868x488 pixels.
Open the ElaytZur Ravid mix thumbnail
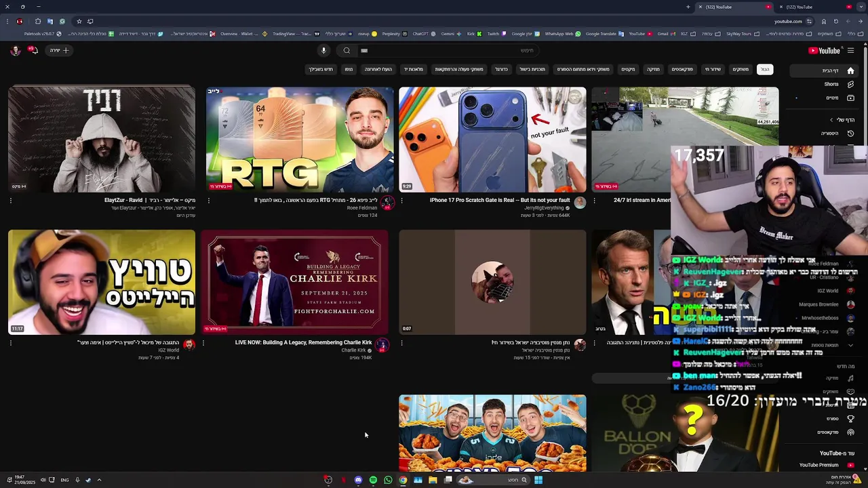tap(102, 139)
